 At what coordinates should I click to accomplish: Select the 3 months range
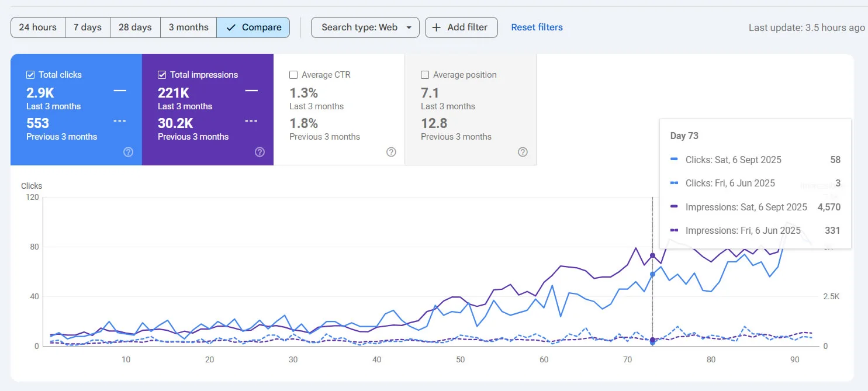point(188,27)
